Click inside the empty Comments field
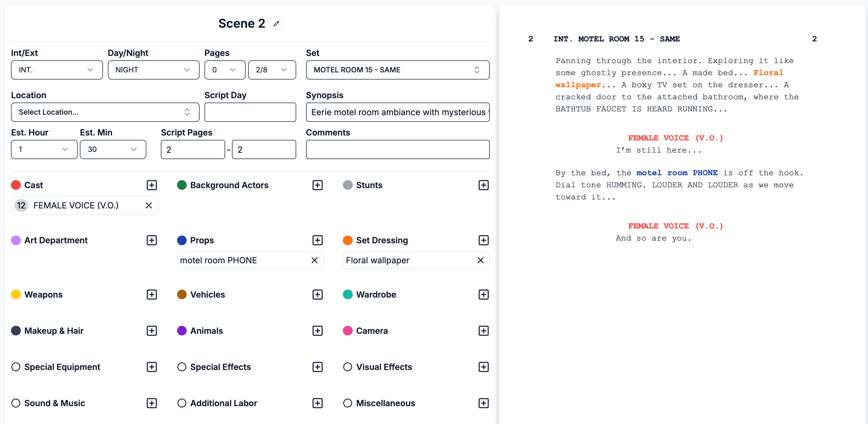The height and width of the screenshot is (424, 868). 397,149
